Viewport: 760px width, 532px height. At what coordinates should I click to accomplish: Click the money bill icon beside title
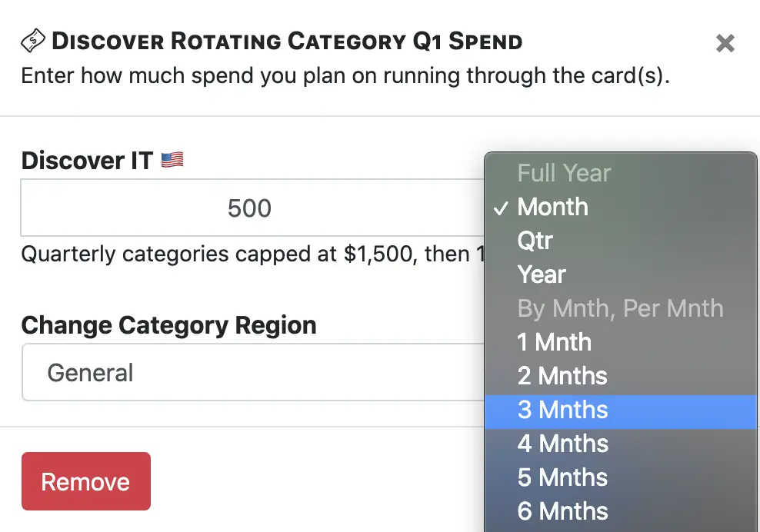coord(33,40)
